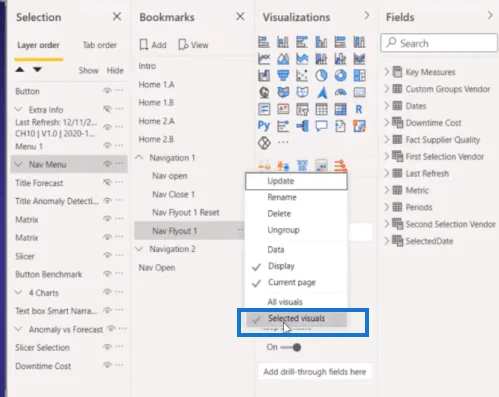Select the Map globe visual
499x397 pixels.
pos(264,92)
